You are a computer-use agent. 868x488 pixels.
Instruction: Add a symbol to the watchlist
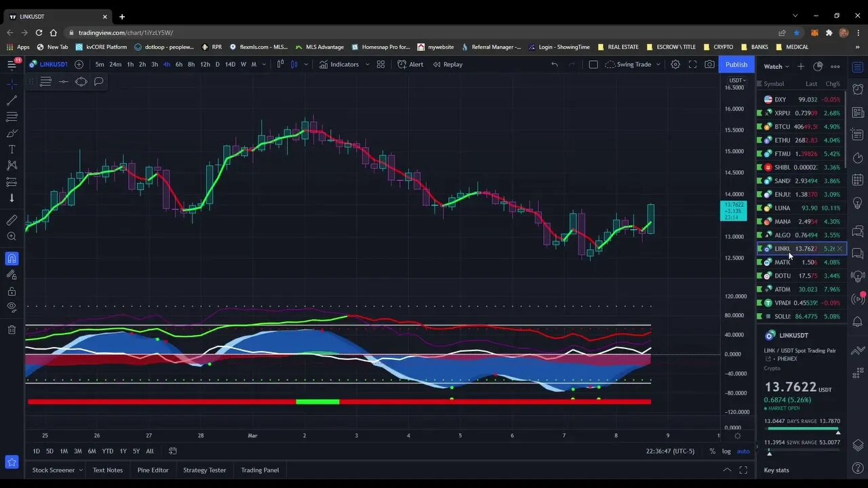[x=801, y=66]
